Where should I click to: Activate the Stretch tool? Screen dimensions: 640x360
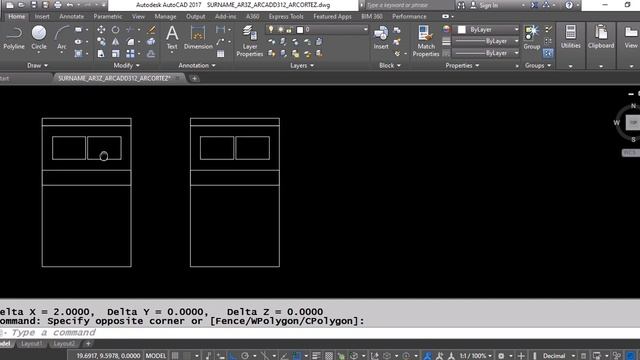tap(101, 53)
